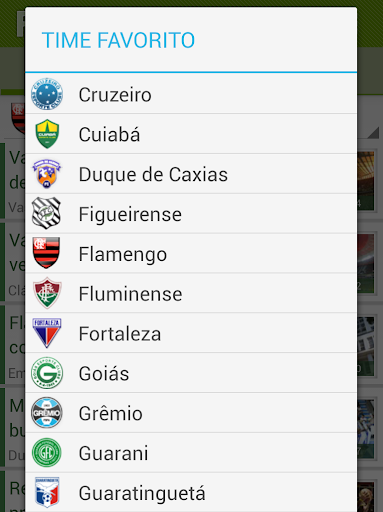
Task: Select the Duque de Caxias entry
Action: pyautogui.click(x=191, y=174)
